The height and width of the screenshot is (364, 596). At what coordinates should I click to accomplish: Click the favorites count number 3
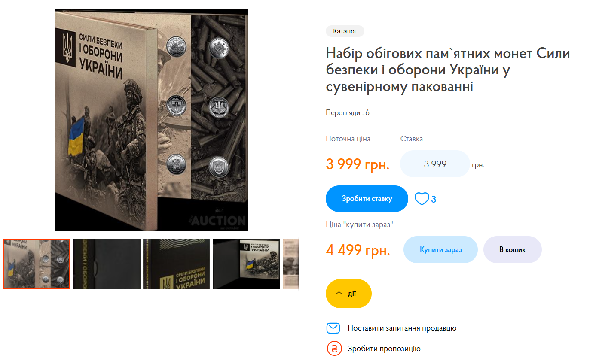pyautogui.click(x=434, y=199)
